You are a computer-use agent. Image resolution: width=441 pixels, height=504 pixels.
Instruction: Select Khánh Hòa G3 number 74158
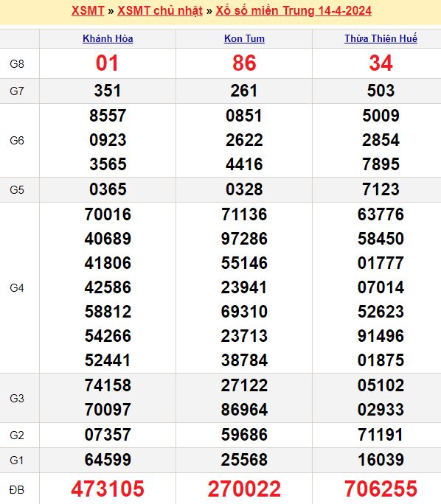click(108, 385)
